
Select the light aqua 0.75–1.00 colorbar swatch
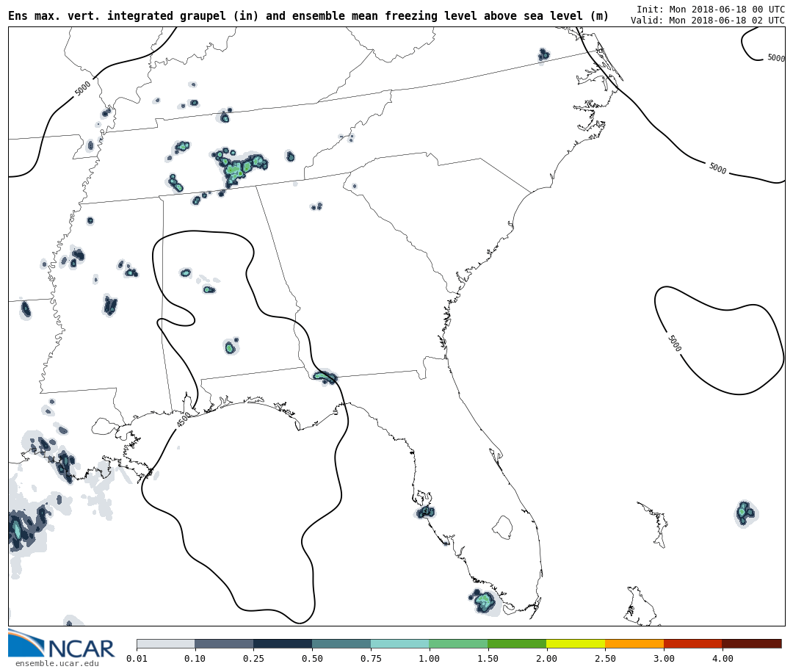[399, 643]
